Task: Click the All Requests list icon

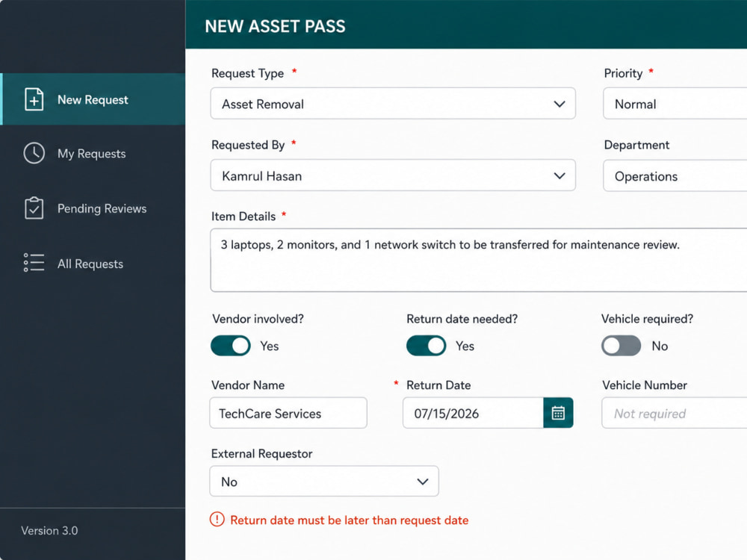Action: click(34, 262)
